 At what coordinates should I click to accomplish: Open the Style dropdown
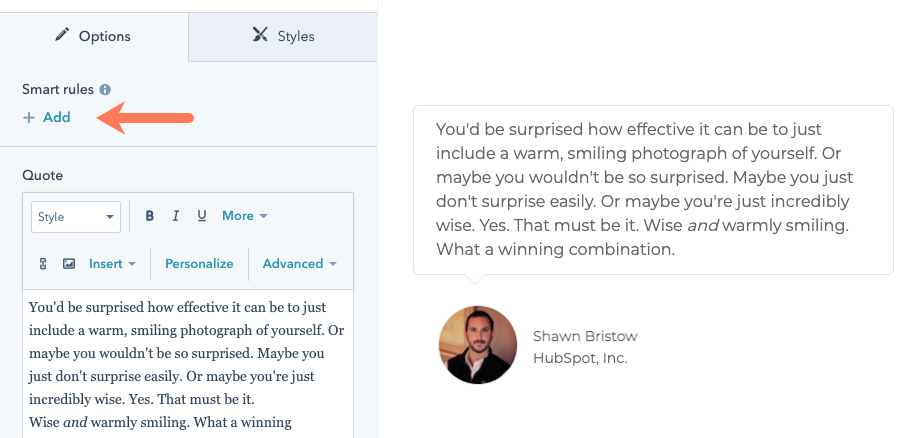point(76,217)
